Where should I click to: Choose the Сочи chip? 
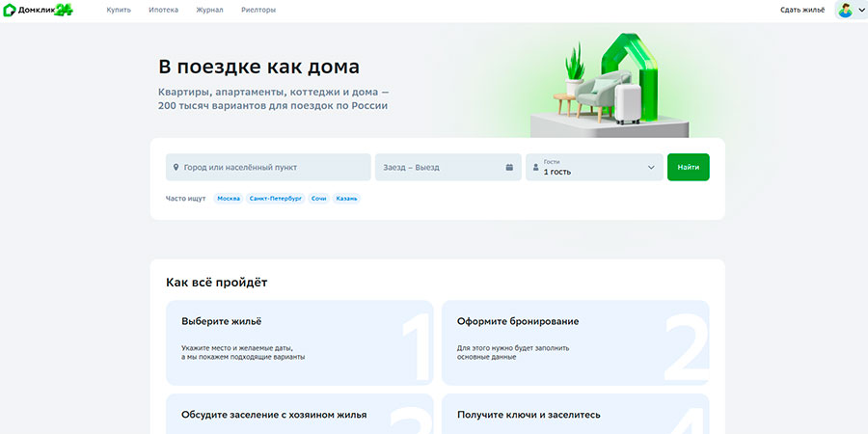[x=319, y=198]
